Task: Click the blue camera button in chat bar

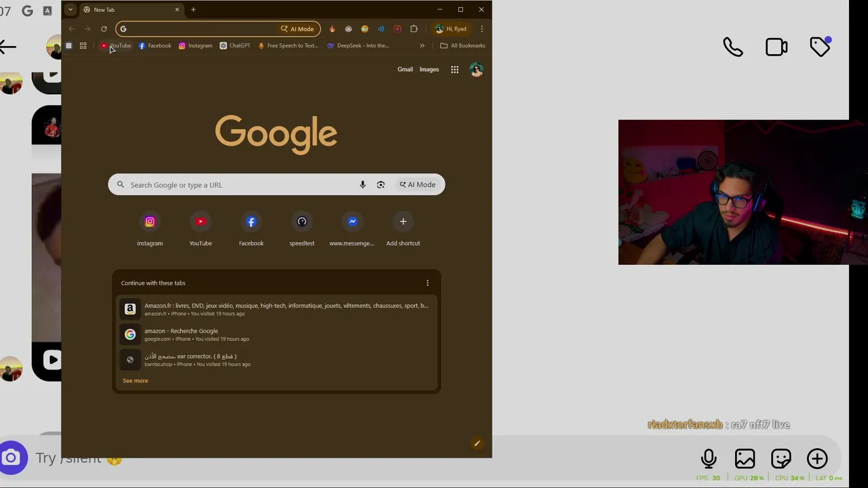Action: click(12, 458)
